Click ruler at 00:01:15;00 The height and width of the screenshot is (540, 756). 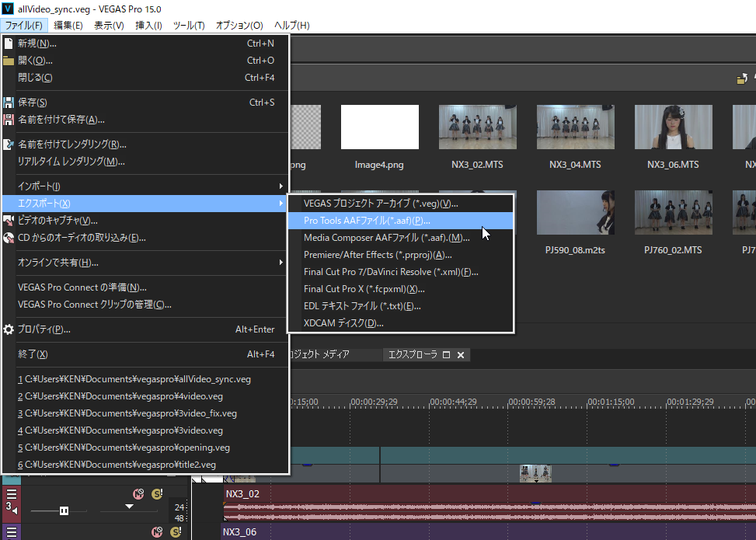click(611, 402)
